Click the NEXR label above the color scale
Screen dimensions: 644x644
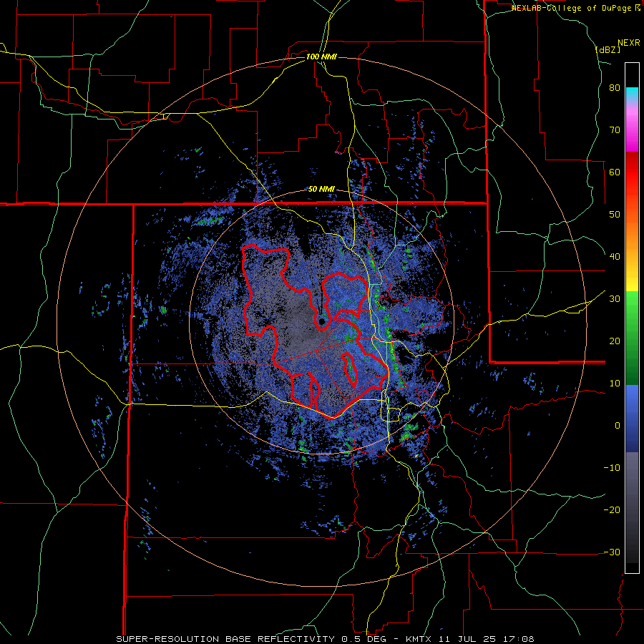point(628,43)
